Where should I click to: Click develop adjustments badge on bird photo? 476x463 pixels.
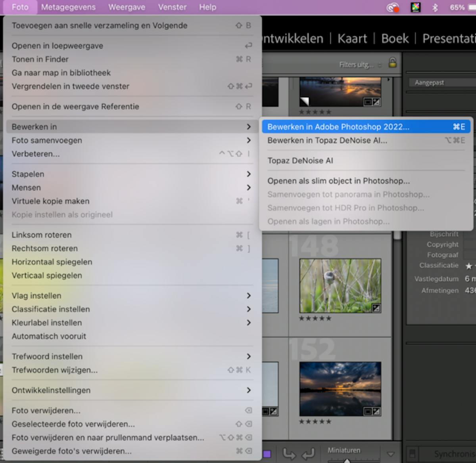(376, 308)
